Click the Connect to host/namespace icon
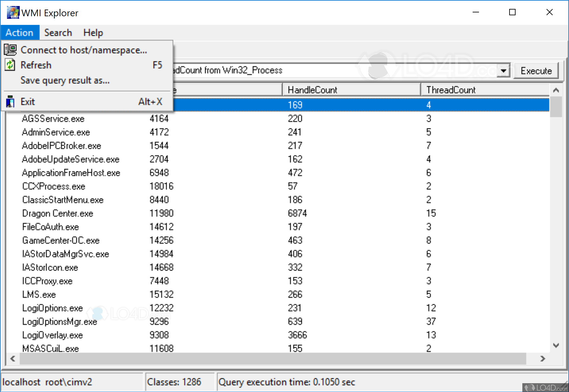This screenshot has height=392, width=569. (10, 50)
